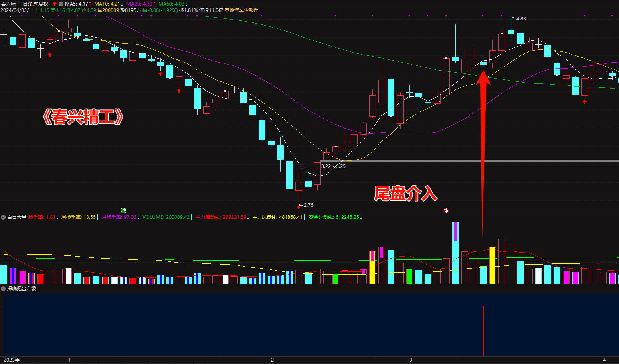The image size is (619, 364).
Task: Click the 幅-0.08(-1.92%) change value
Action: (160, 10)
